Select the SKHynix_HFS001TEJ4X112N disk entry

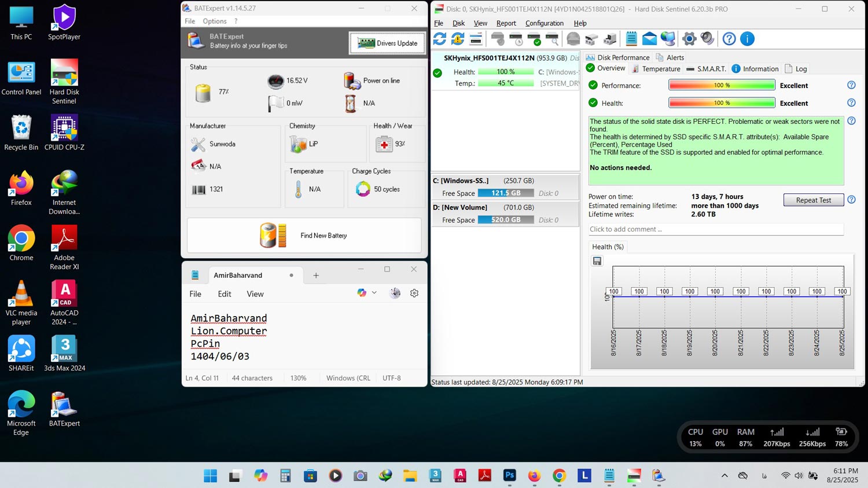[x=506, y=71]
